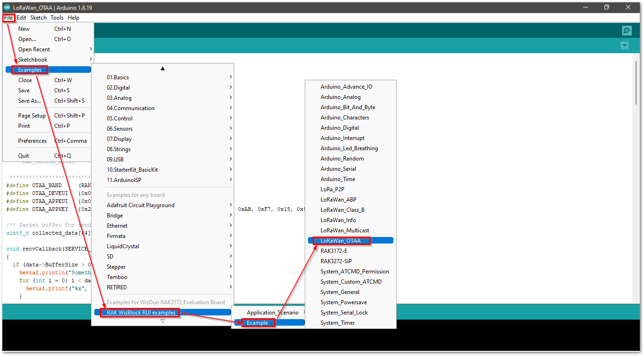Open the Arduino_Serial example
The height and width of the screenshot is (356, 644).
(350, 169)
